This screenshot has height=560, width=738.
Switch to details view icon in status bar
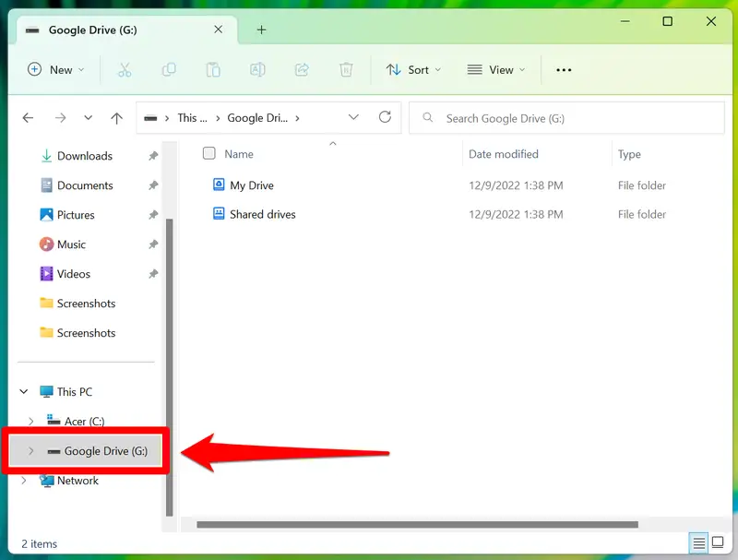[698, 543]
